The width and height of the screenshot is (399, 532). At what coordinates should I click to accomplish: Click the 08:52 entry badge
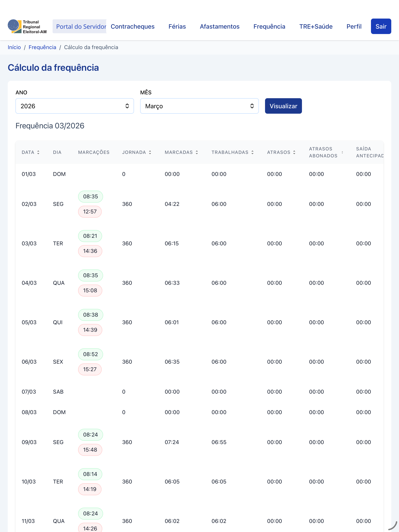tap(90, 354)
